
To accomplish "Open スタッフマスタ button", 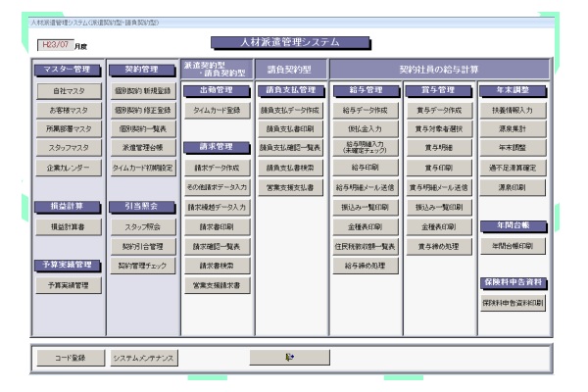I will [68, 147].
